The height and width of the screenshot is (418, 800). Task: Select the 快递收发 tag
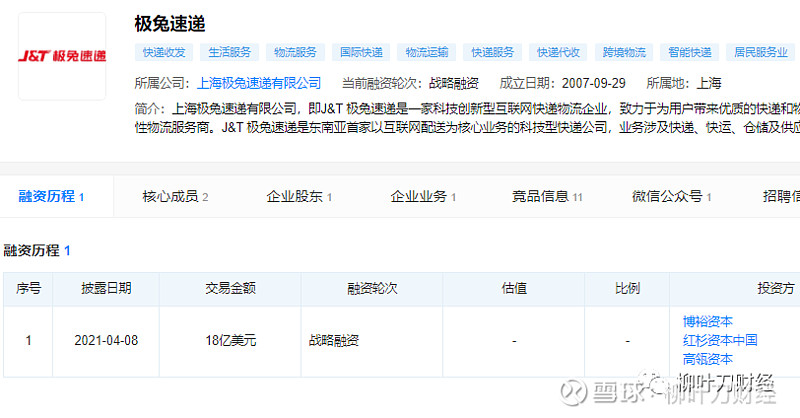point(164,52)
